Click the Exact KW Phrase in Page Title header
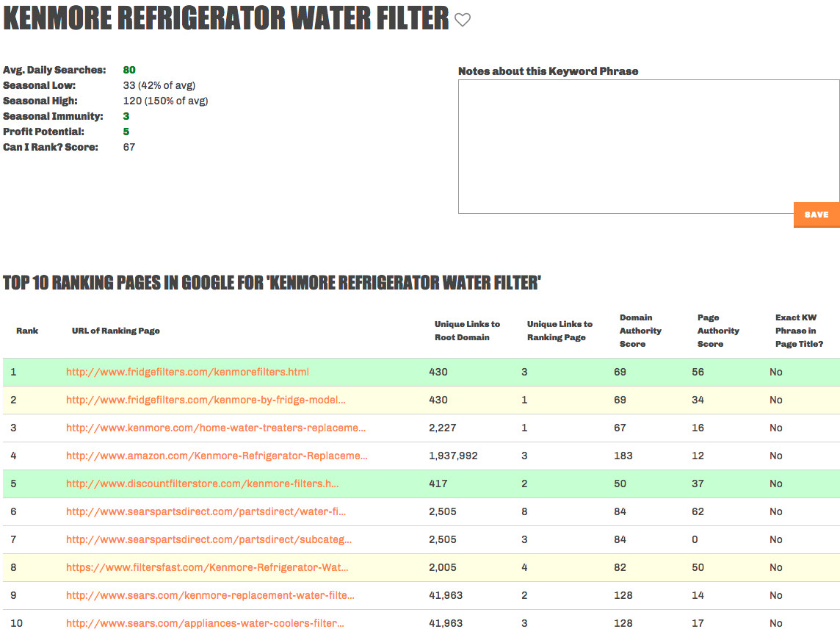The height and width of the screenshot is (629, 840). (800, 331)
